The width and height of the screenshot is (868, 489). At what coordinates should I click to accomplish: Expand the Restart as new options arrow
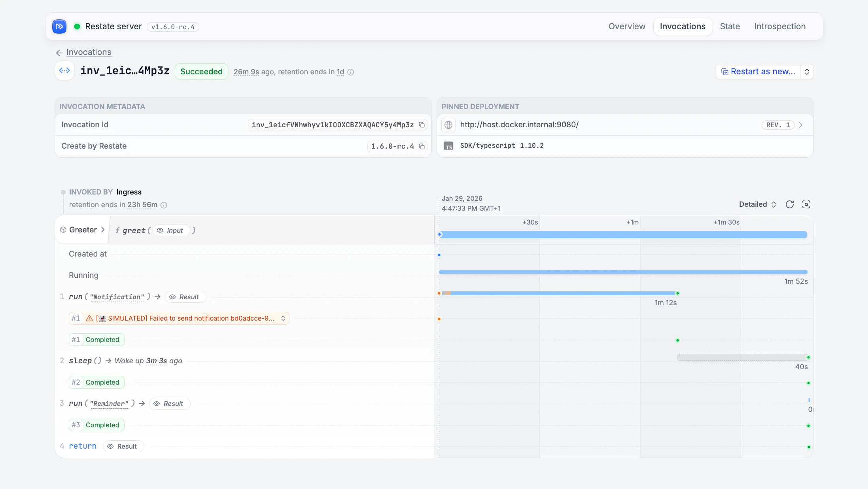pos(807,72)
